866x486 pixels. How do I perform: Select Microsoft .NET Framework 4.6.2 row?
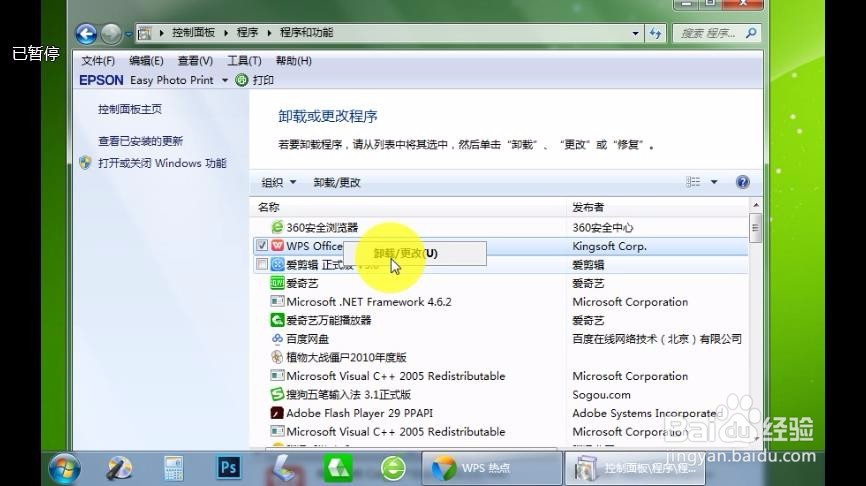tap(501, 302)
